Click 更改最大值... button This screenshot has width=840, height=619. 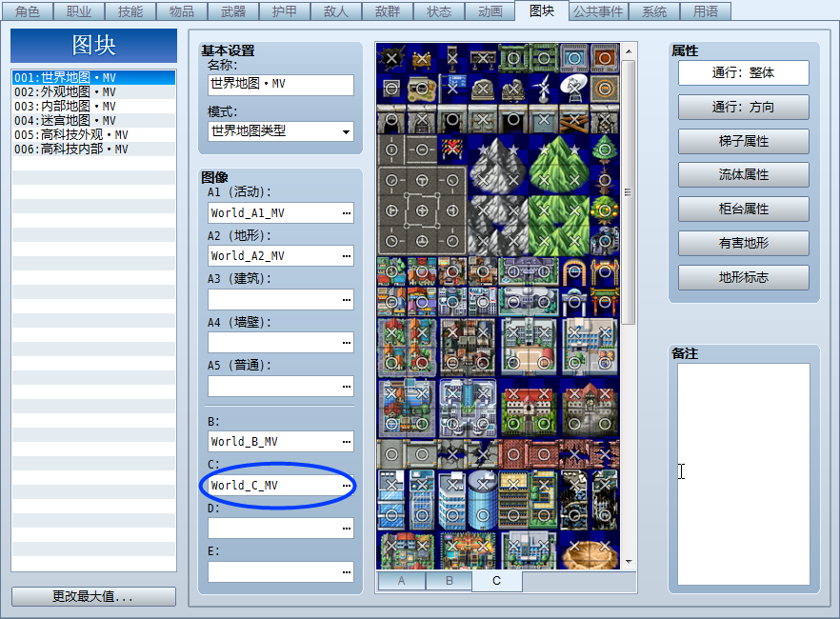93,596
